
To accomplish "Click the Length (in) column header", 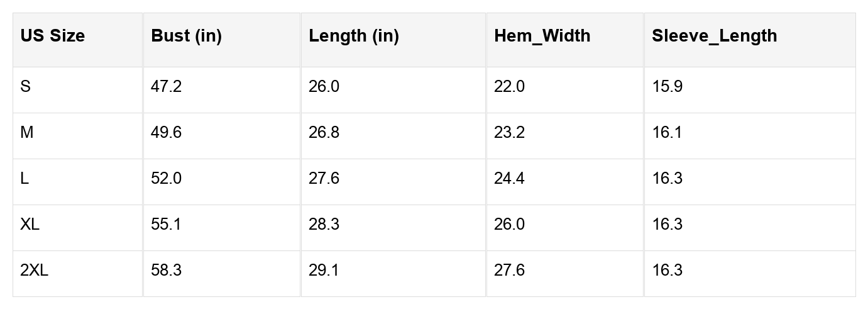I will (353, 36).
